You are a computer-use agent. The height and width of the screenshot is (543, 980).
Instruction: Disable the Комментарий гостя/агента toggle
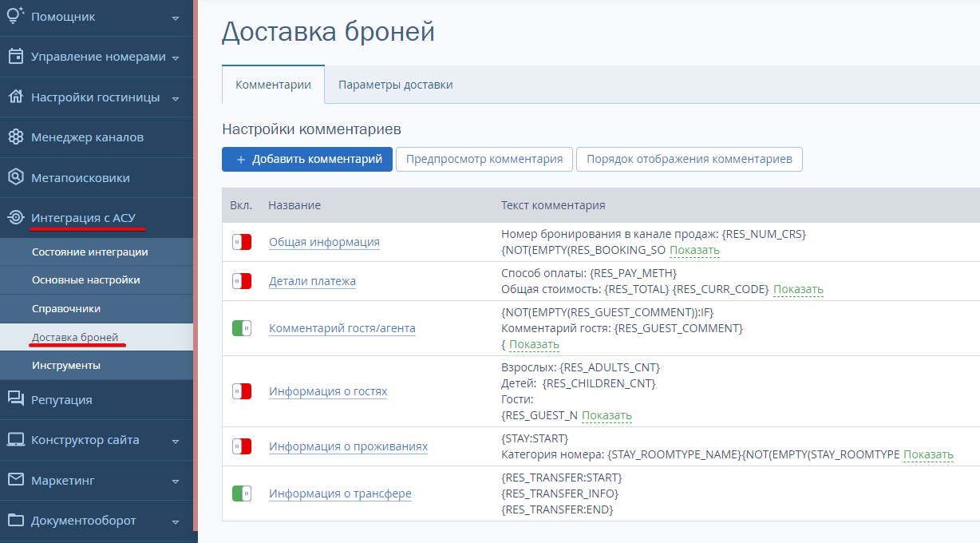click(x=242, y=328)
